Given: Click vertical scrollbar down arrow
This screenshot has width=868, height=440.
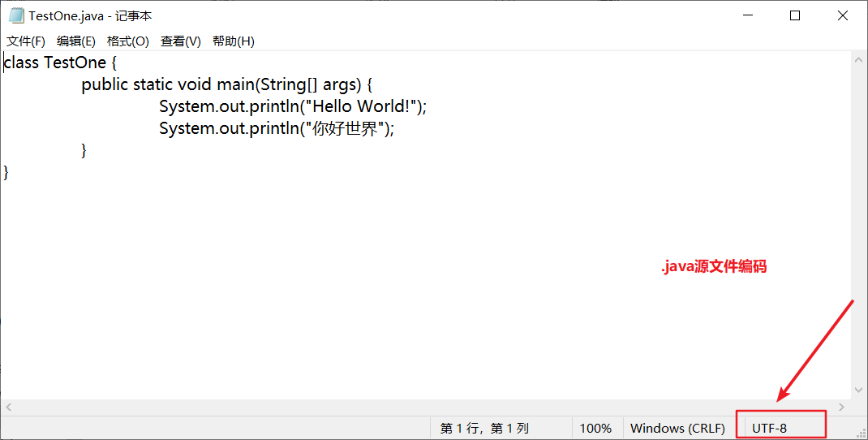Looking at the screenshot, I should (858, 390).
